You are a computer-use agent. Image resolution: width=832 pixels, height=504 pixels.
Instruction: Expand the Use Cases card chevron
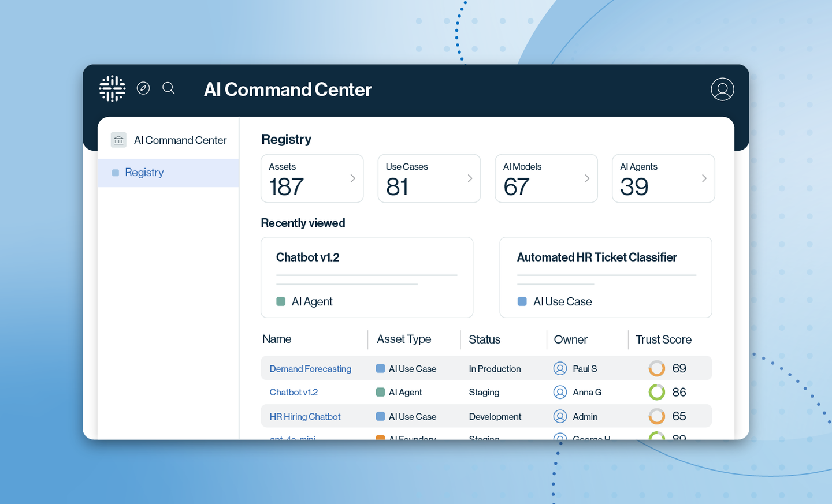pyautogui.click(x=470, y=178)
